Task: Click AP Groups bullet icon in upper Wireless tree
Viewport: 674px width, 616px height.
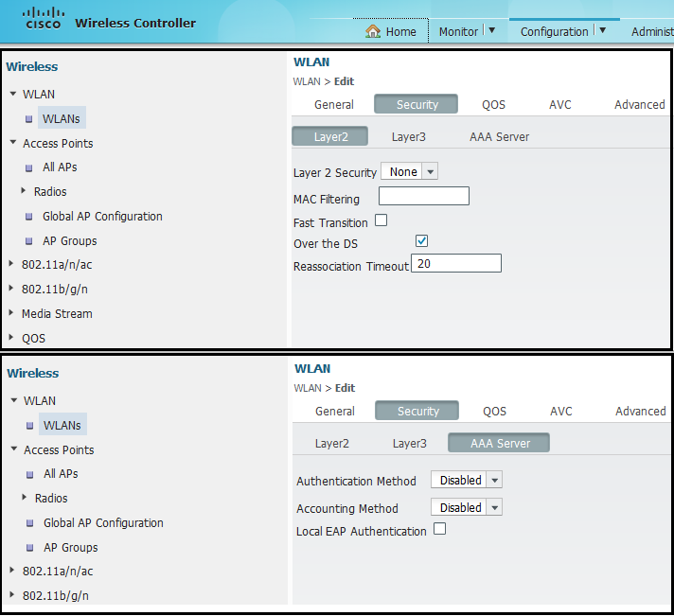Action: click(x=29, y=241)
